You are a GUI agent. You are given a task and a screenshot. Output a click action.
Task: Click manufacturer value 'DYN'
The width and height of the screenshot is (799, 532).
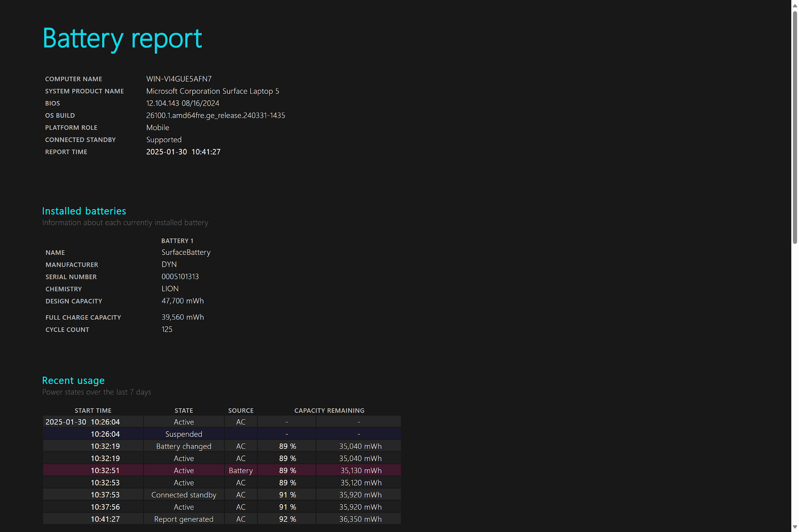click(169, 265)
